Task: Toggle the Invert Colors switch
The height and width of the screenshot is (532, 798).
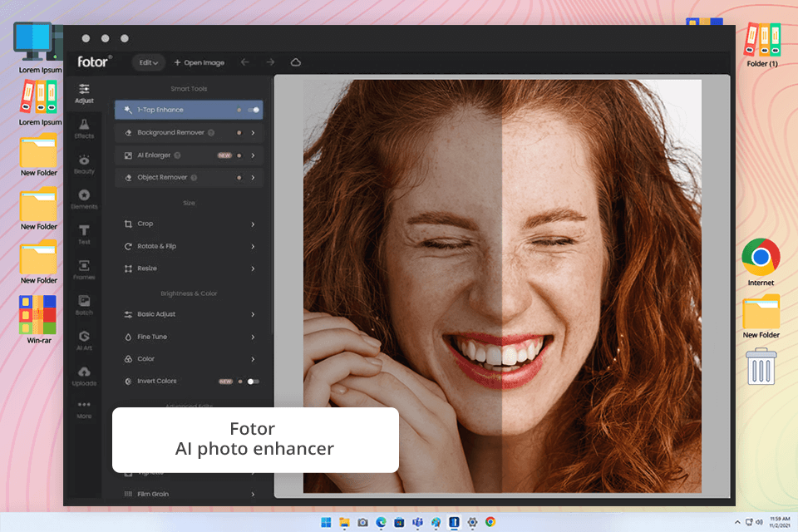Action: coord(253,382)
